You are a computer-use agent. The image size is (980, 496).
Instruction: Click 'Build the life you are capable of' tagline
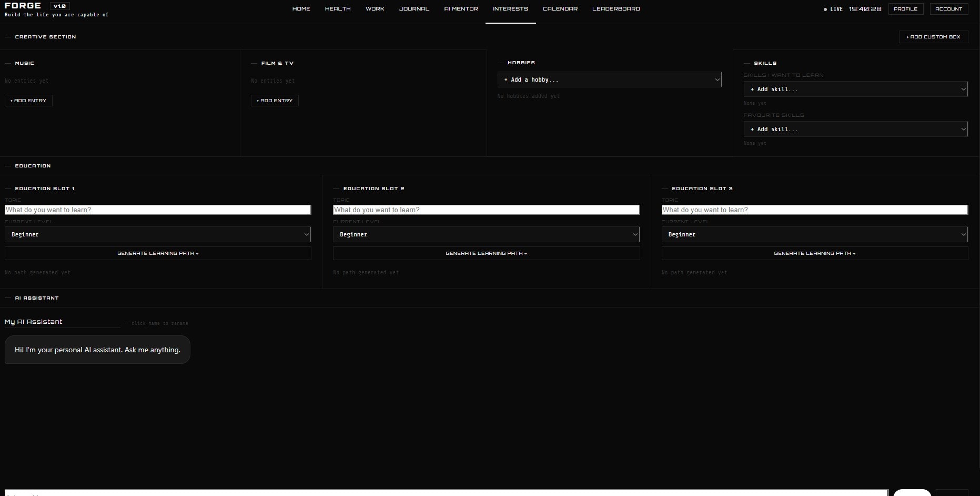[x=56, y=15]
